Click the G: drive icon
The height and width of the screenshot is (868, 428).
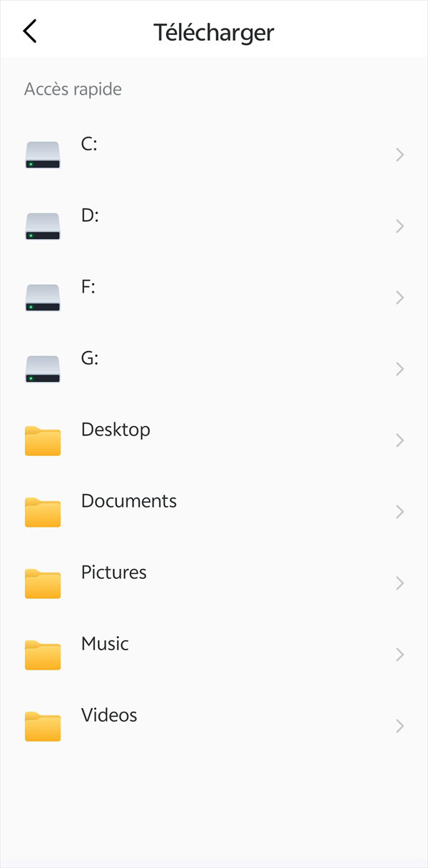tap(43, 369)
